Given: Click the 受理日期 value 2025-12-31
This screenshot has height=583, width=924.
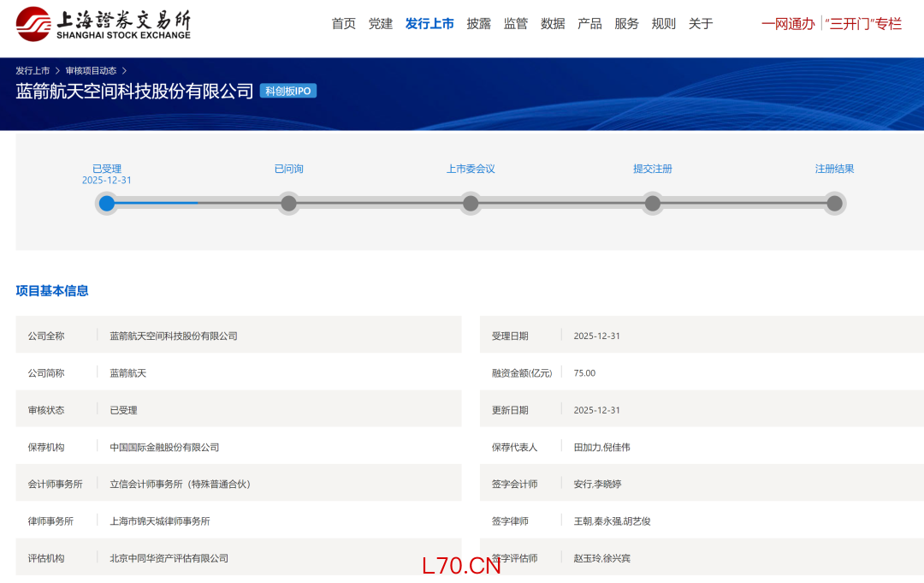Looking at the screenshot, I should point(597,336).
